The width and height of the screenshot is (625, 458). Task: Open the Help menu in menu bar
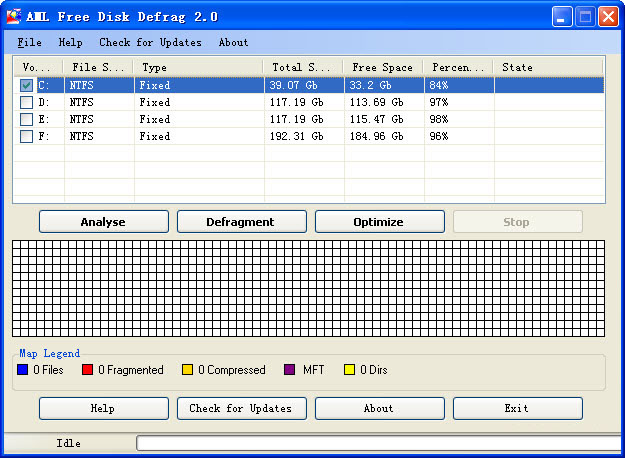(70, 43)
